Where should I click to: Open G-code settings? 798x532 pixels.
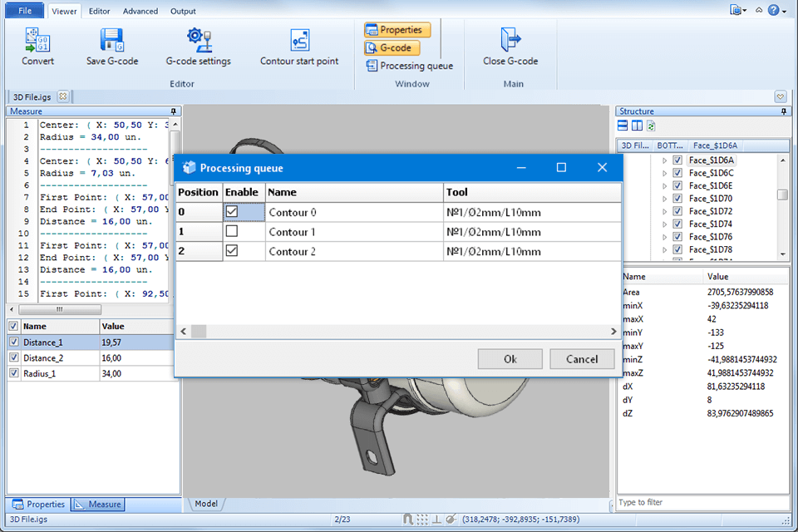(198, 41)
